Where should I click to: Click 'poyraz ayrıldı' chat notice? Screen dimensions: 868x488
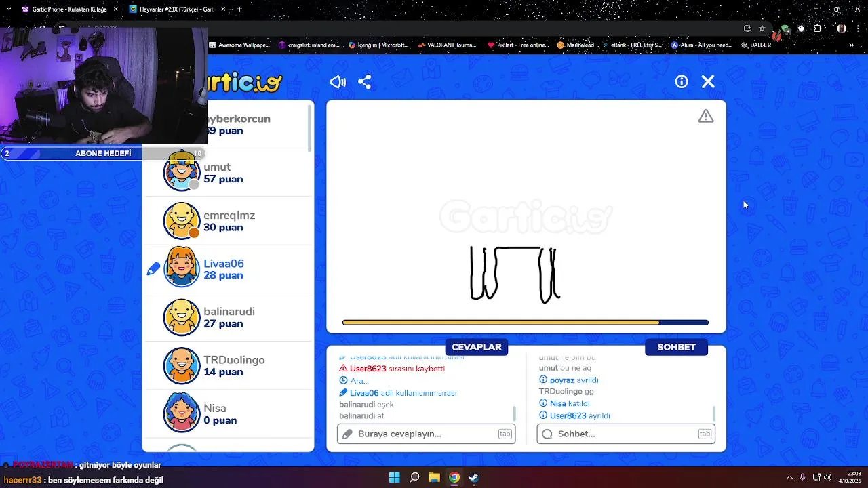[x=568, y=380]
